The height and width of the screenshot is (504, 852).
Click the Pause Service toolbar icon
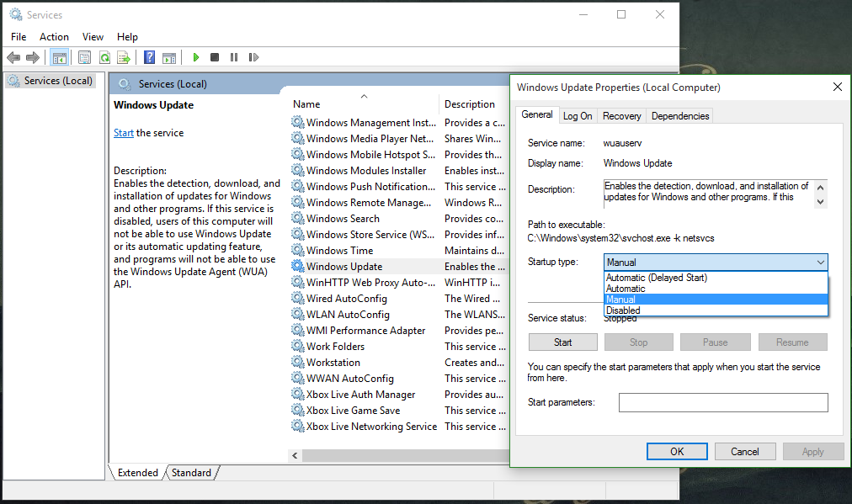click(x=234, y=57)
